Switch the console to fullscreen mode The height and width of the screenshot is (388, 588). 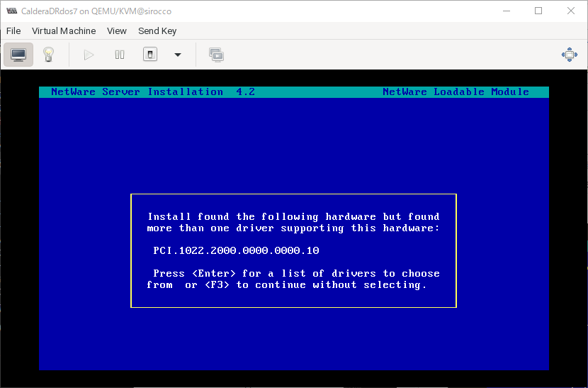[x=570, y=55]
